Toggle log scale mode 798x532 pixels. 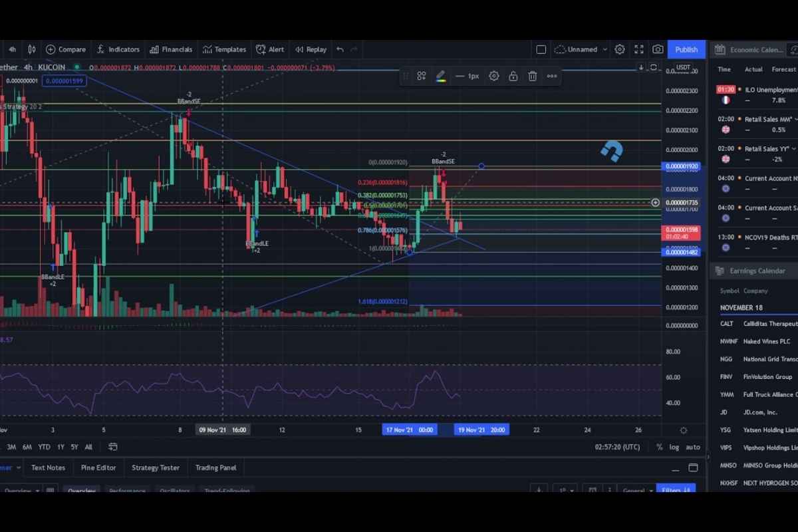click(674, 447)
